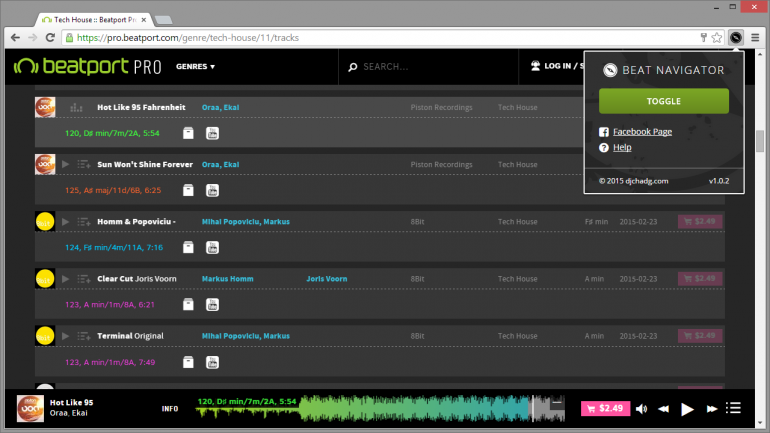Screen dimensions: 770x433
Task: Add Terminal Original to cart for $2.49
Action: pos(700,336)
